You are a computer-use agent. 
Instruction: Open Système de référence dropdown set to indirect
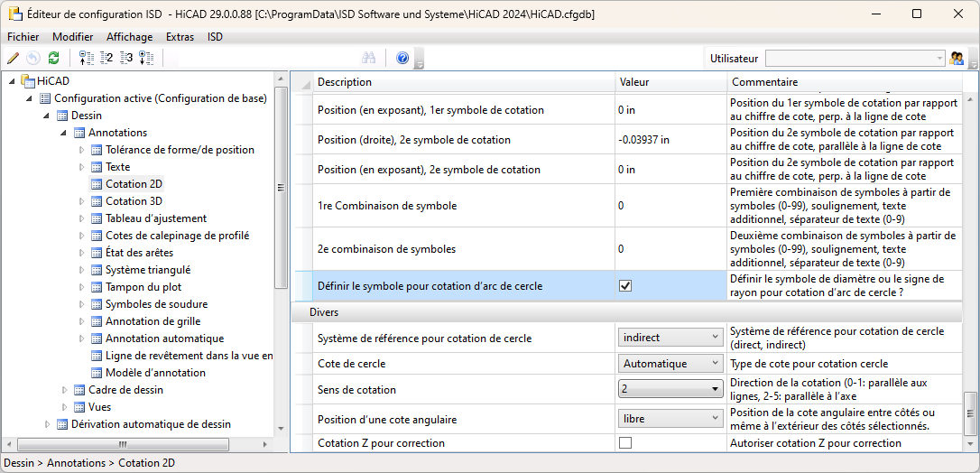670,338
